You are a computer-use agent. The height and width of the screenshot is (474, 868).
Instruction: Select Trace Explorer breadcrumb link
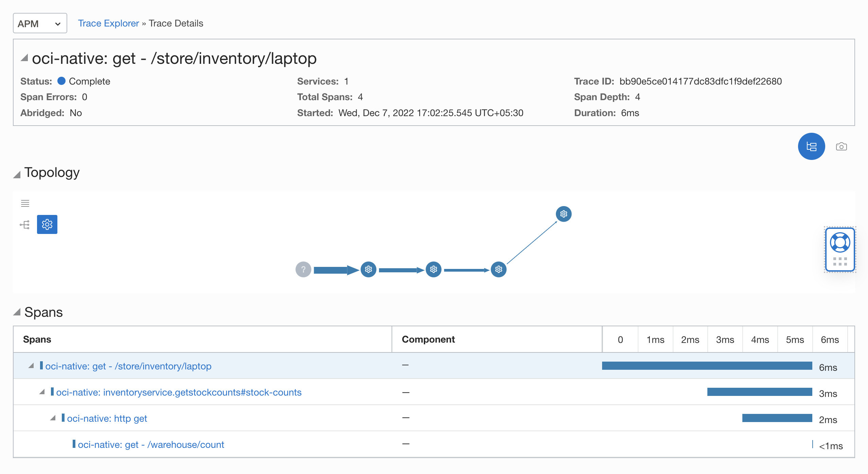(108, 23)
